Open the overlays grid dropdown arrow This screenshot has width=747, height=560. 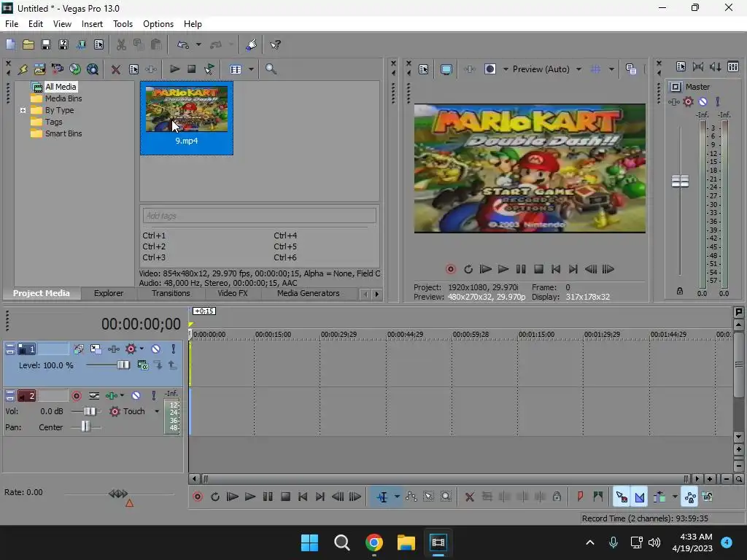(x=612, y=69)
